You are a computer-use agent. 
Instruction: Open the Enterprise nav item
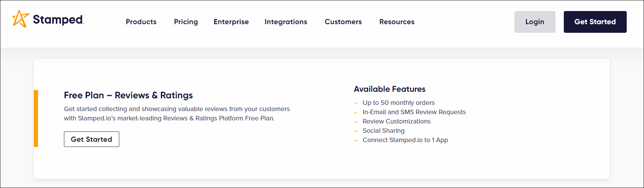tap(231, 22)
